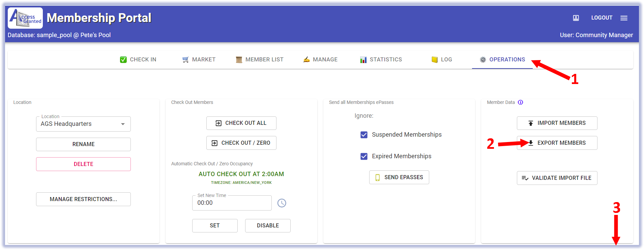Click CHECK OUT ALL button
The width and height of the screenshot is (644, 250).
tap(241, 123)
